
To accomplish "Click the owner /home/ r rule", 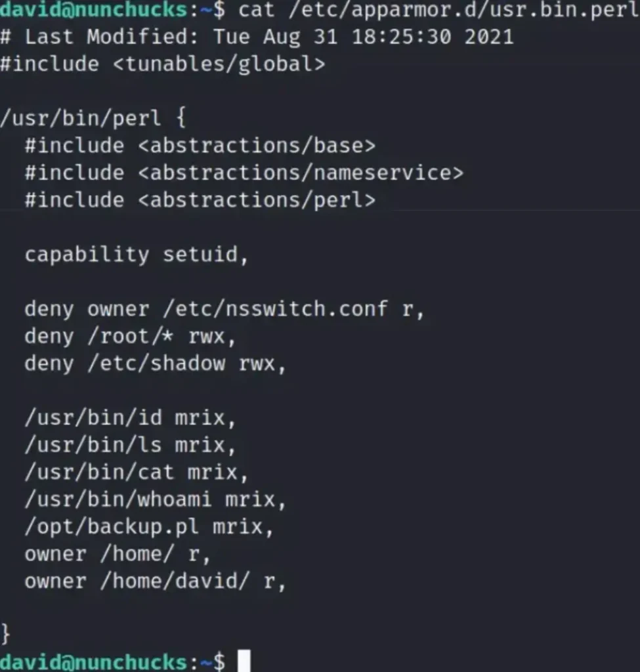I will [117, 555].
